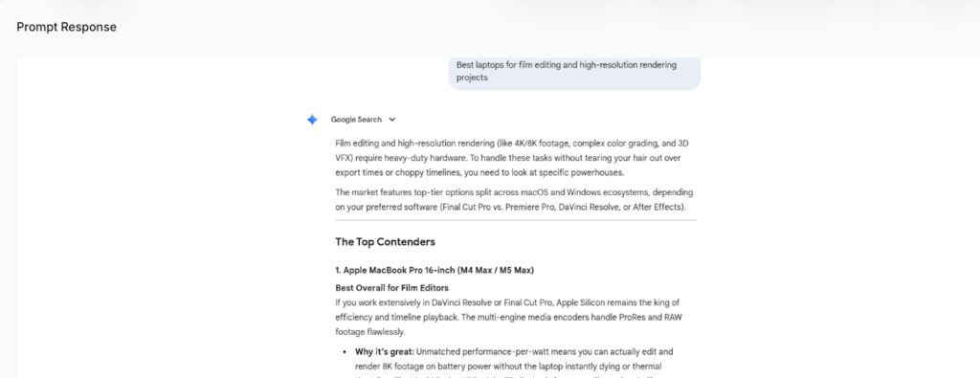This screenshot has height=378, width=980.
Task: Click the line starting 'efficiency and timeline playback'
Action: pos(509,318)
